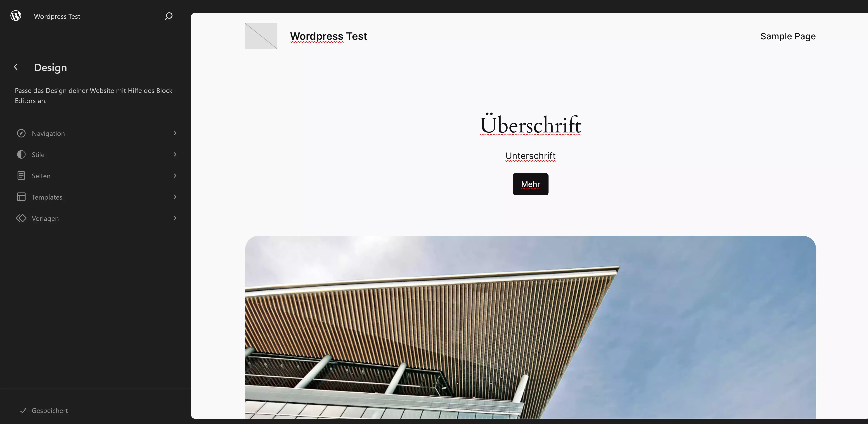This screenshot has height=424, width=868.
Task: Click the Templates panel icon
Action: coord(21,196)
